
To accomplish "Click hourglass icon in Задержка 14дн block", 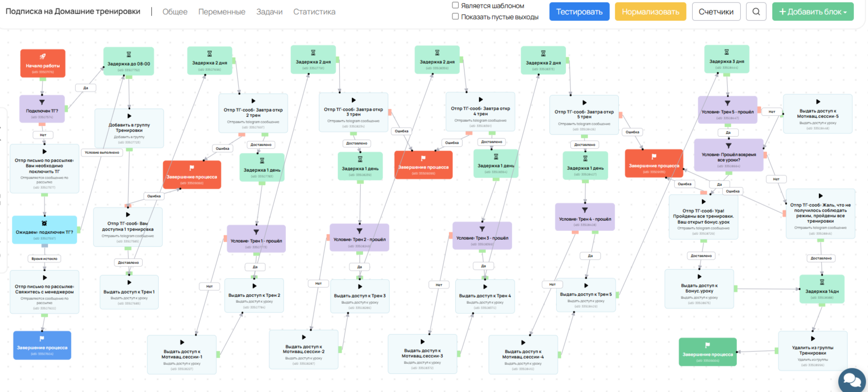I will coord(821,282).
